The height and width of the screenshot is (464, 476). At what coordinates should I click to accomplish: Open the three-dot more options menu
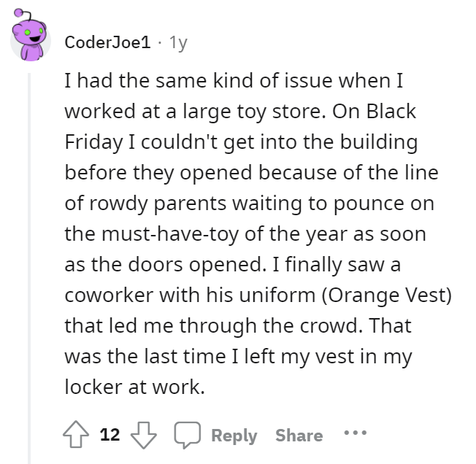pyautogui.click(x=354, y=435)
